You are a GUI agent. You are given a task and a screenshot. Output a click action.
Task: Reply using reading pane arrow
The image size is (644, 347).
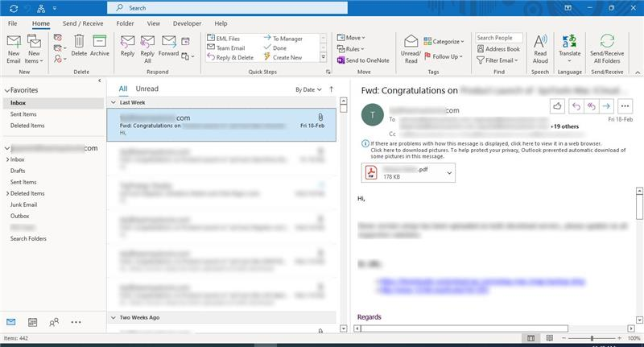pyautogui.click(x=576, y=106)
